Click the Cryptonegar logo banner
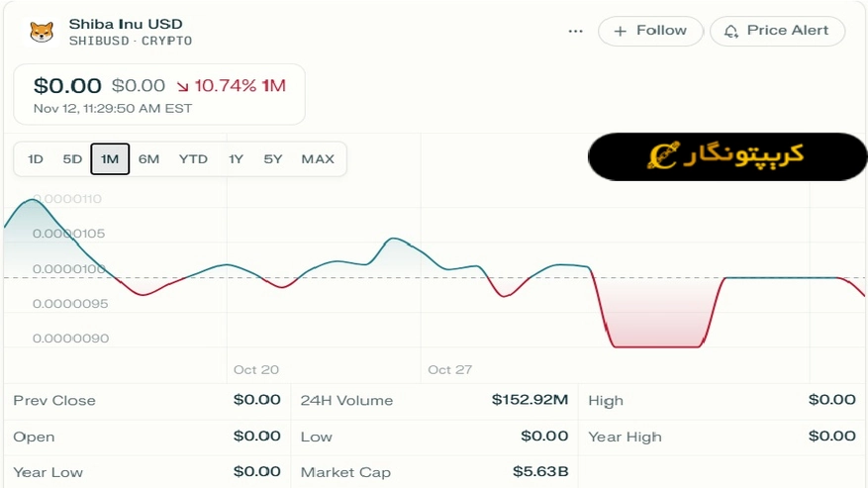 pos(727,156)
